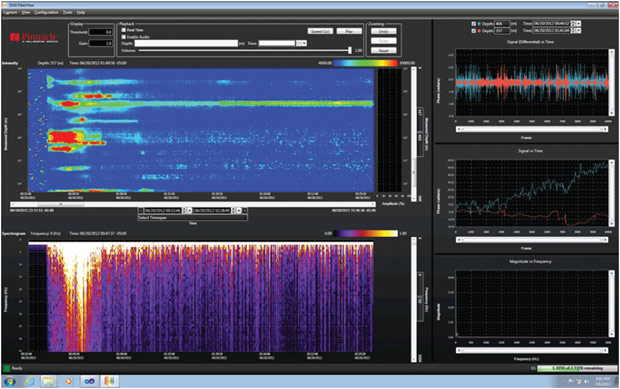Screen dimensions: 620x389
Task: Open File Explorer from the taskbar
Action: (x=49, y=381)
